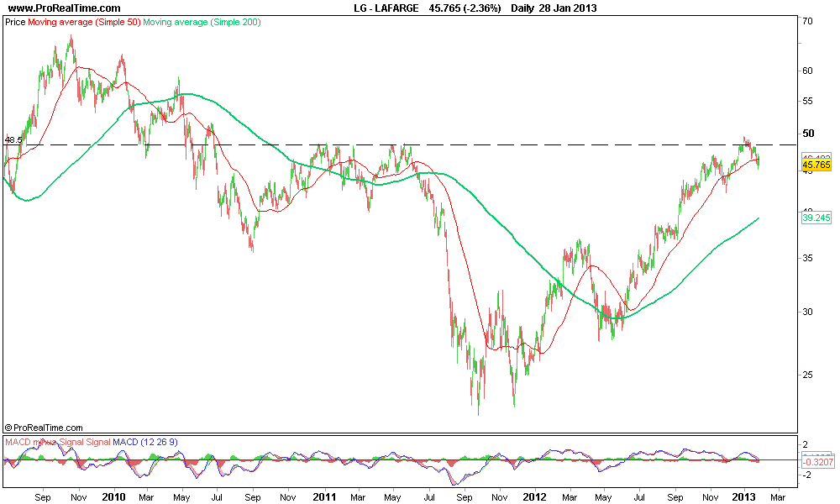The image size is (840, 504).
Task: Click the Mar label right after 2010
Action: [x=146, y=497]
